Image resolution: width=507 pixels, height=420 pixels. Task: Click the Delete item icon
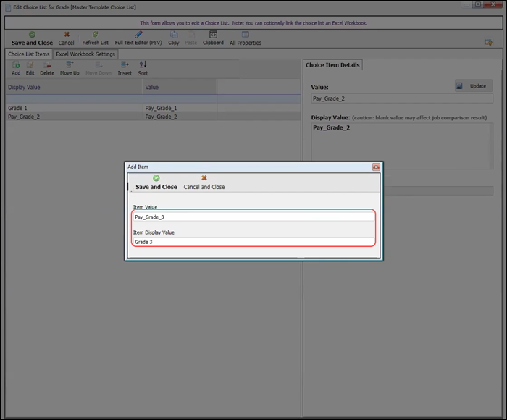click(47, 68)
